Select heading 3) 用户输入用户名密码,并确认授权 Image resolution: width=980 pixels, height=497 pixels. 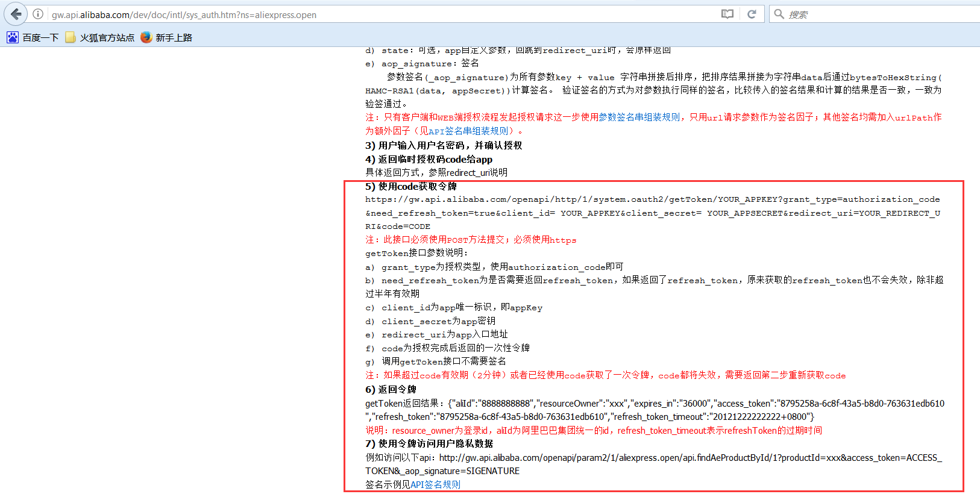point(444,145)
